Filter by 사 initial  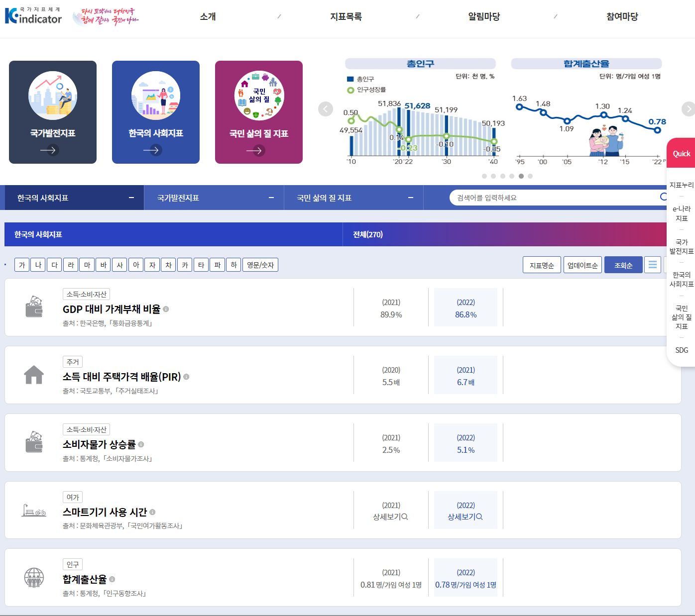[x=120, y=265]
